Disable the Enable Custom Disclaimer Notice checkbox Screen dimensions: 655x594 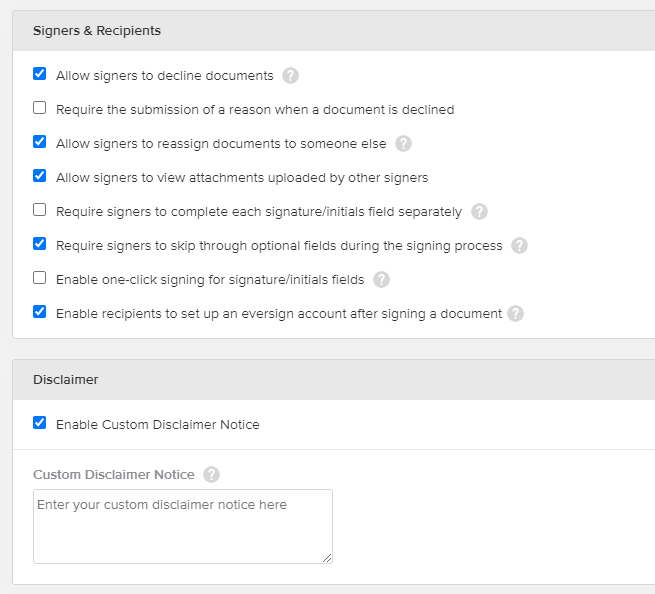[x=40, y=423]
